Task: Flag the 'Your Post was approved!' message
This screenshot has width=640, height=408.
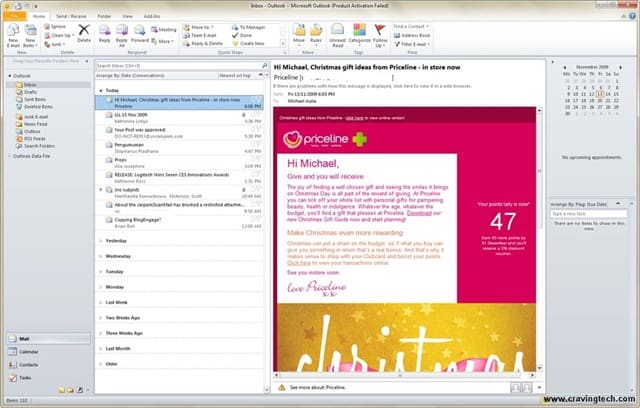Action: point(256,130)
